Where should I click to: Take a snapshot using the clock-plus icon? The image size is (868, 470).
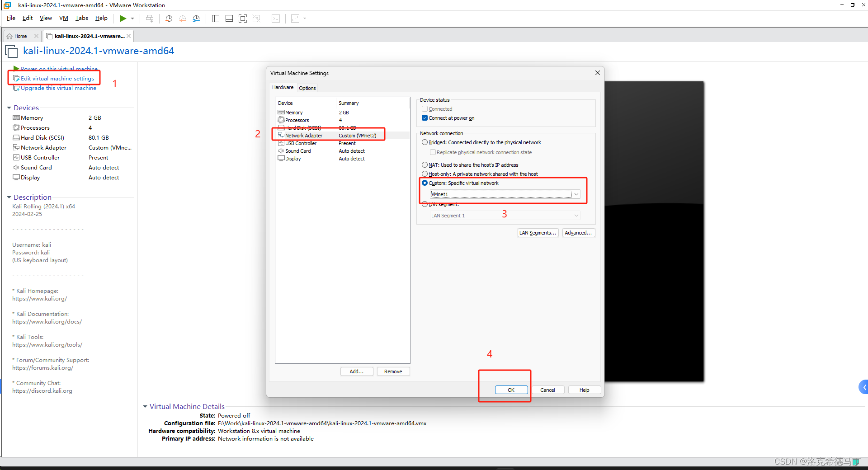click(169, 19)
